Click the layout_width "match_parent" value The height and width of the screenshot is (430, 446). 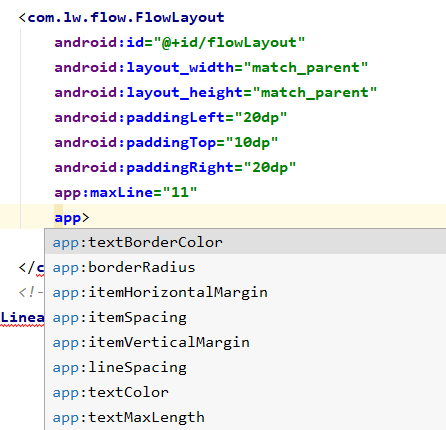click(306, 68)
